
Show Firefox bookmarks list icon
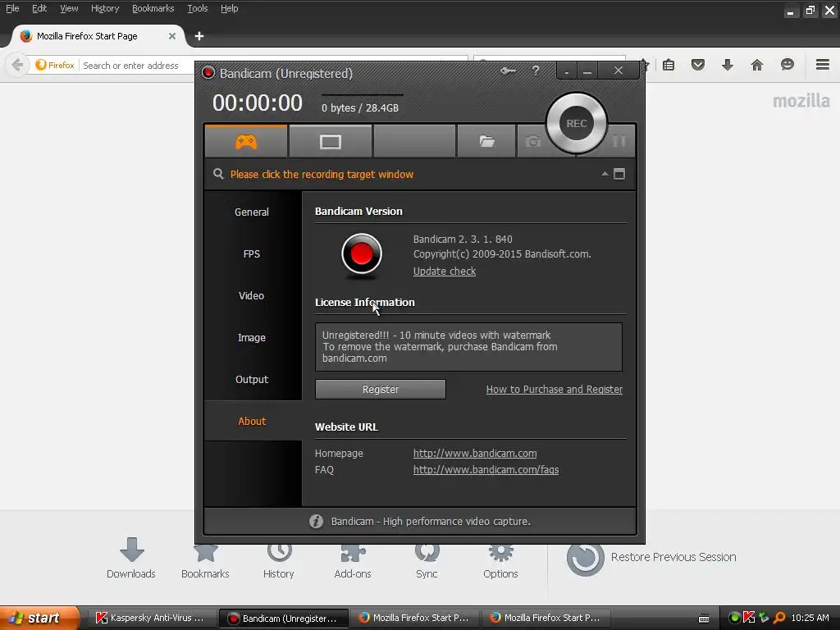click(x=669, y=66)
